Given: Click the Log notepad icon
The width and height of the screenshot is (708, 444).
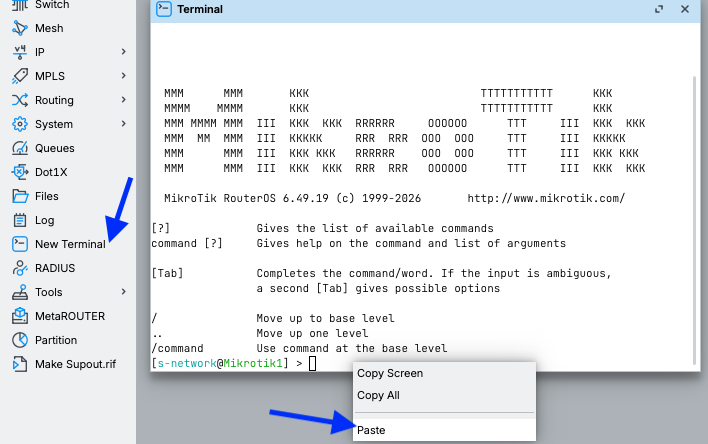Looking at the screenshot, I should click(20, 220).
